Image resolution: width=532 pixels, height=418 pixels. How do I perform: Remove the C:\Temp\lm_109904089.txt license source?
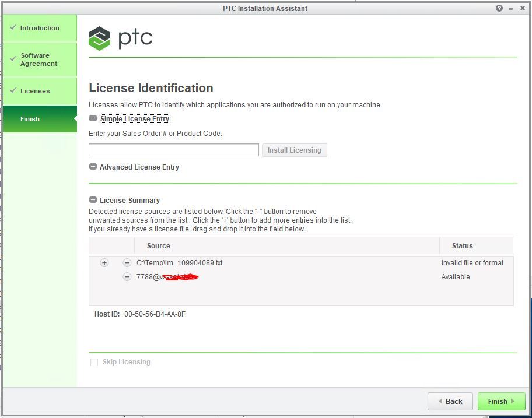click(x=127, y=263)
